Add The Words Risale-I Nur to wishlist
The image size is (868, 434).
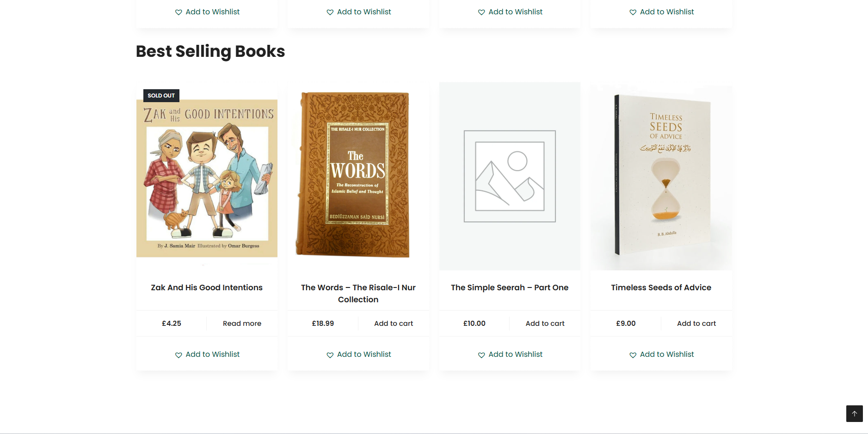[x=358, y=355]
